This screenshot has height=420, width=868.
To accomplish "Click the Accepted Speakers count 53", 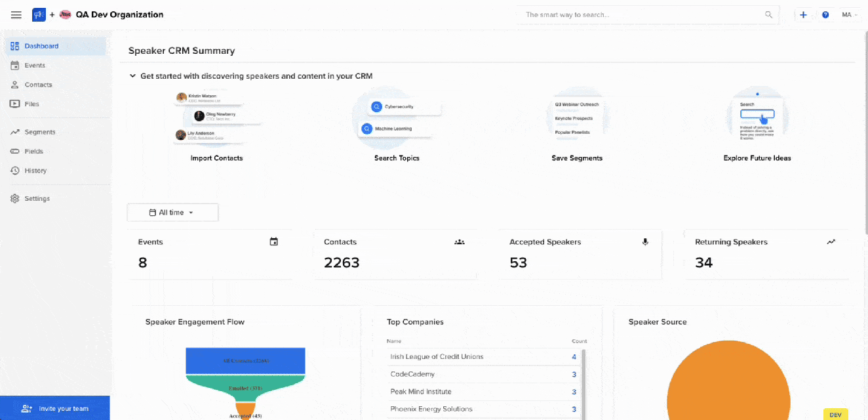I will coord(518,262).
